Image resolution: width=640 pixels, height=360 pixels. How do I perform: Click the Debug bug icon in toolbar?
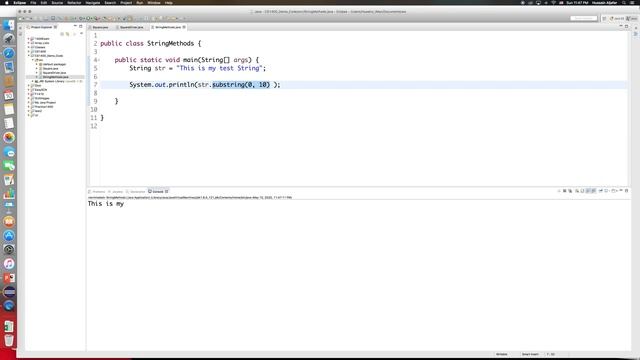click(81, 18)
